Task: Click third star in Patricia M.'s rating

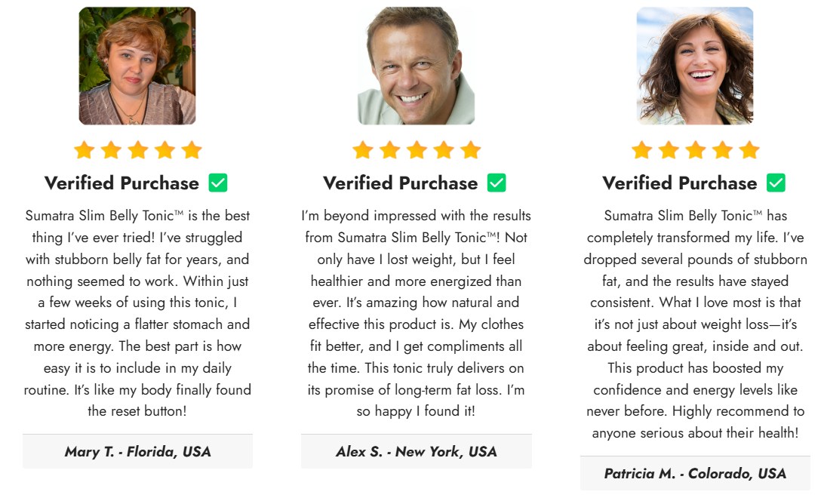Action: point(695,150)
